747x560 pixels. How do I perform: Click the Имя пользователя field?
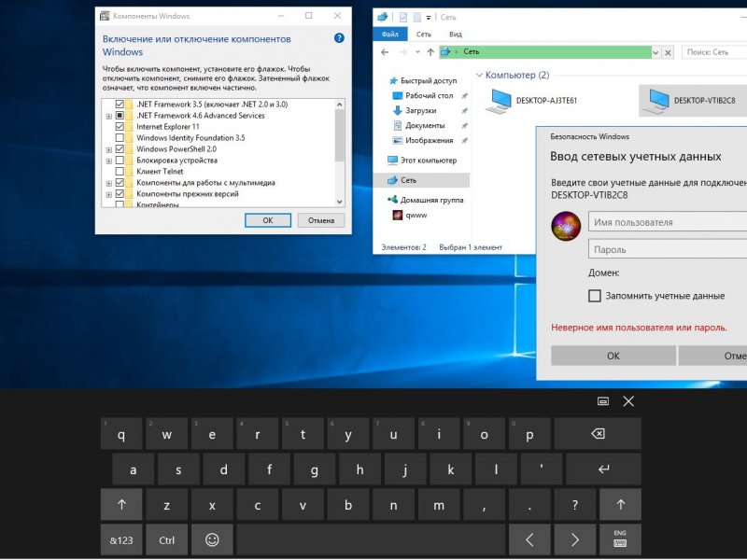pyautogui.click(x=668, y=222)
